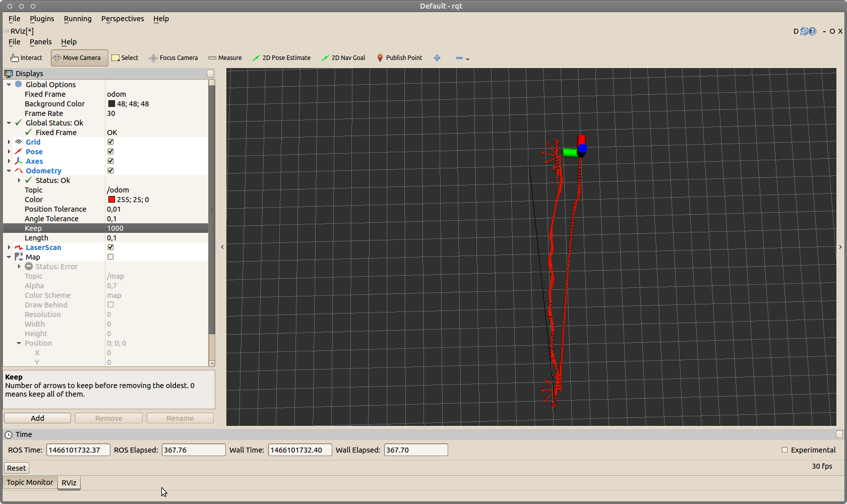Screen dimensions: 847x504
Task: Select the Publish Point tool
Action: pyautogui.click(x=399, y=58)
